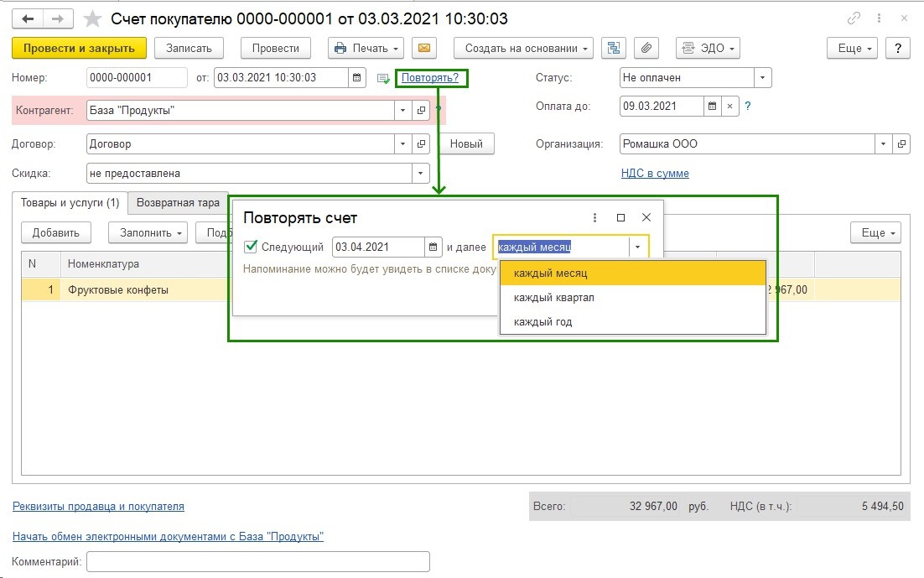This screenshot has height=578, width=924.
Task: Open the Организация card with open icon
Action: coord(901,144)
